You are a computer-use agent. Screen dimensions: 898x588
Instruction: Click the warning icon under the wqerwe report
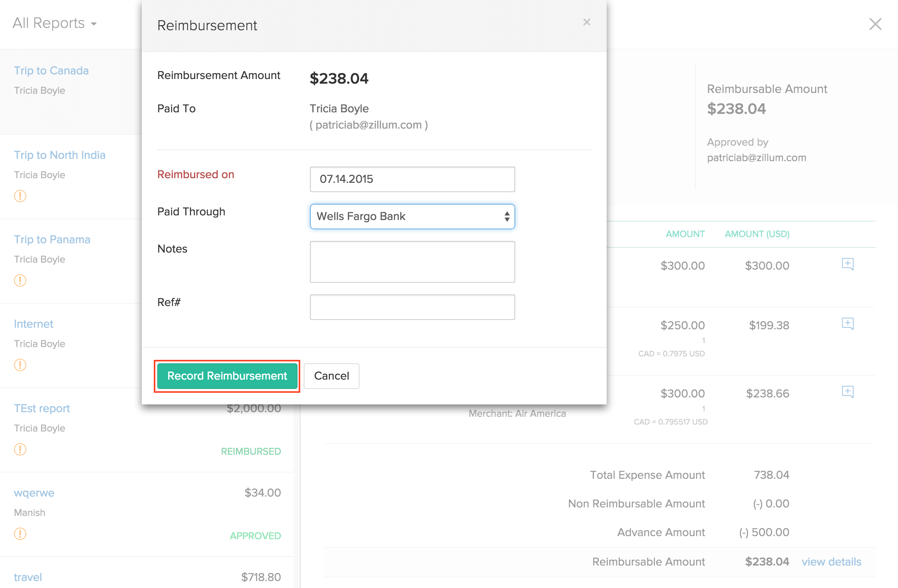[20, 534]
